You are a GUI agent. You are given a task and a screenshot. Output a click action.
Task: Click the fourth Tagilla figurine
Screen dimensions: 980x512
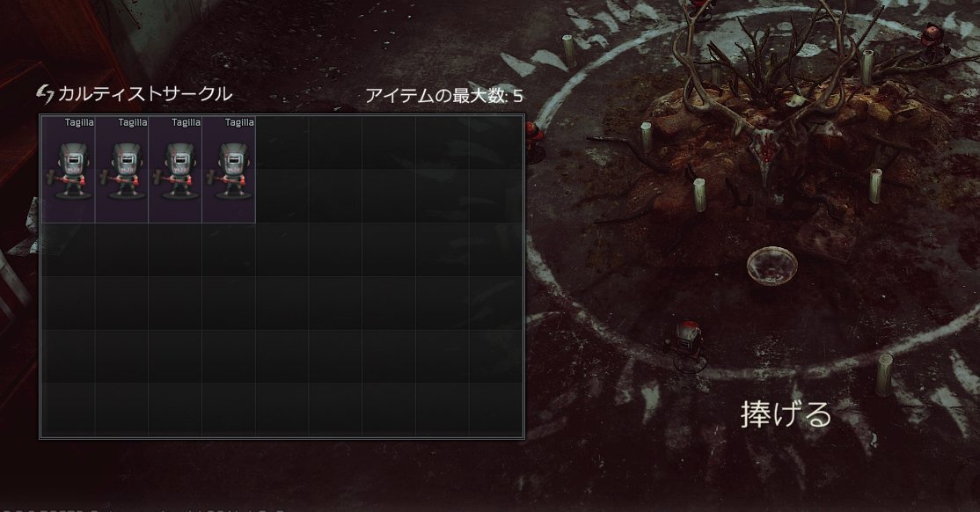click(229, 170)
